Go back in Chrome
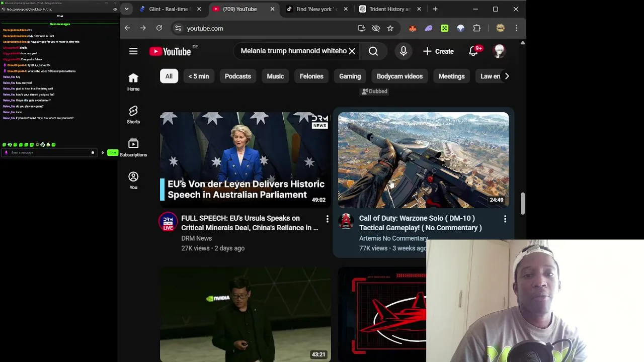This screenshot has height=362, width=644. point(127,28)
